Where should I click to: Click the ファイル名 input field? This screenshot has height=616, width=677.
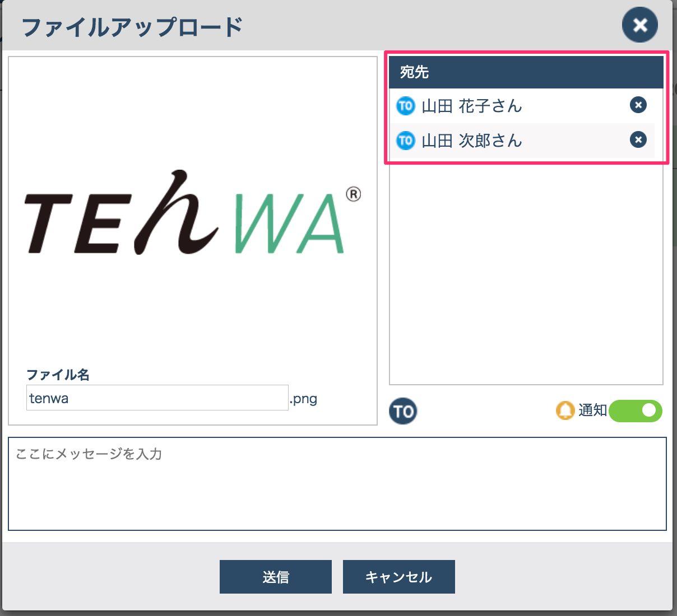pyautogui.click(x=157, y=398)
